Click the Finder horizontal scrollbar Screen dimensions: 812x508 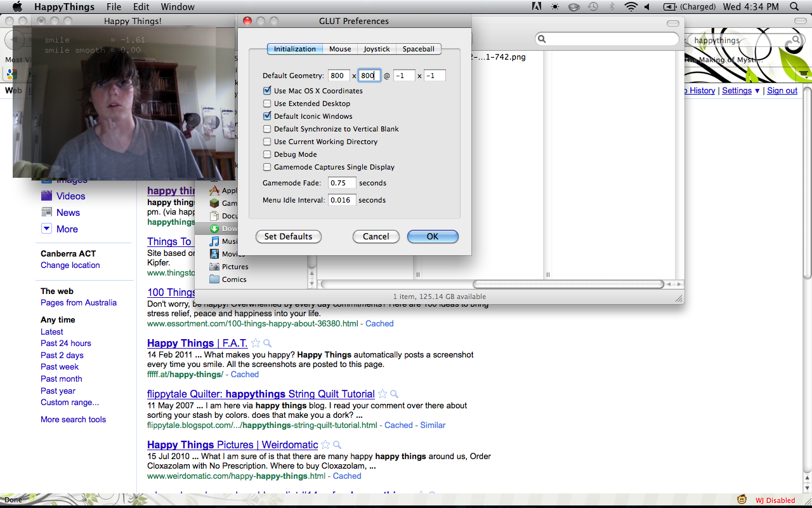(568, 284)
